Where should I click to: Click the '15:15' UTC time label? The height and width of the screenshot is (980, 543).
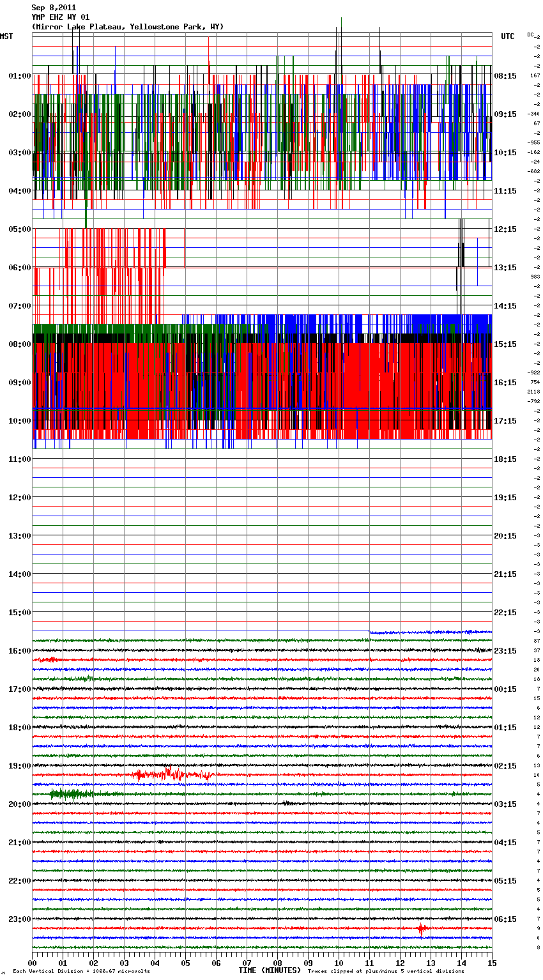(x=505, y=344)
